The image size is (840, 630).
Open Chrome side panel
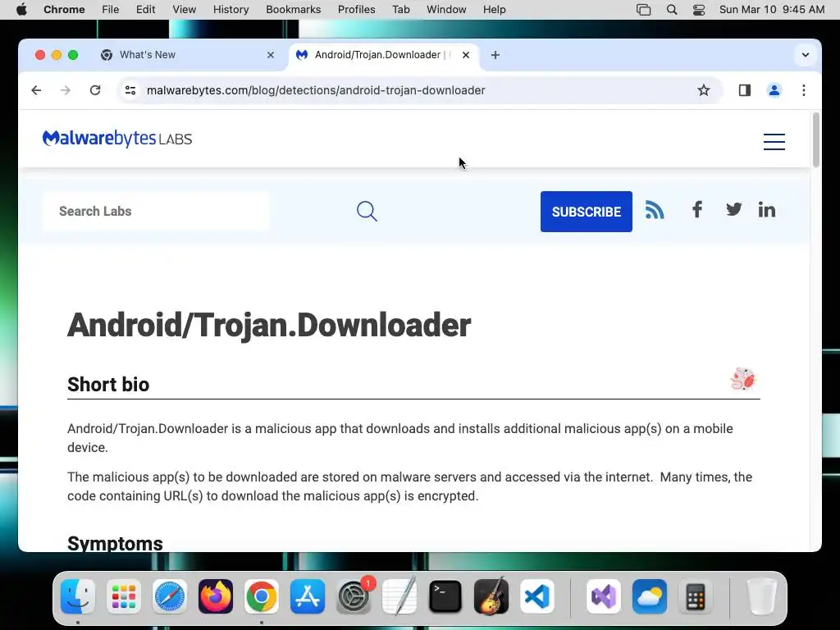(x=744, y=90)
